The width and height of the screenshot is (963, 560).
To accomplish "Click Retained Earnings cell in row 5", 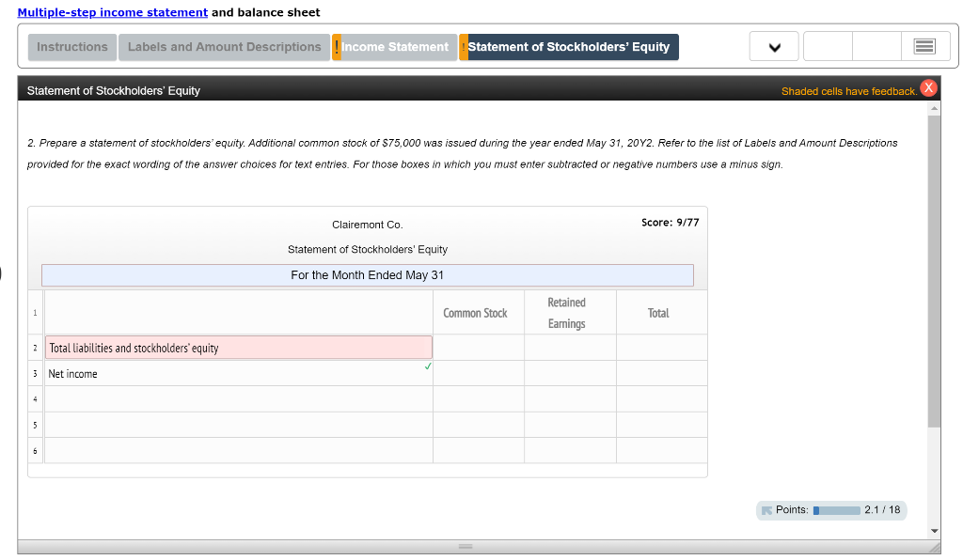I will (570, 425).
